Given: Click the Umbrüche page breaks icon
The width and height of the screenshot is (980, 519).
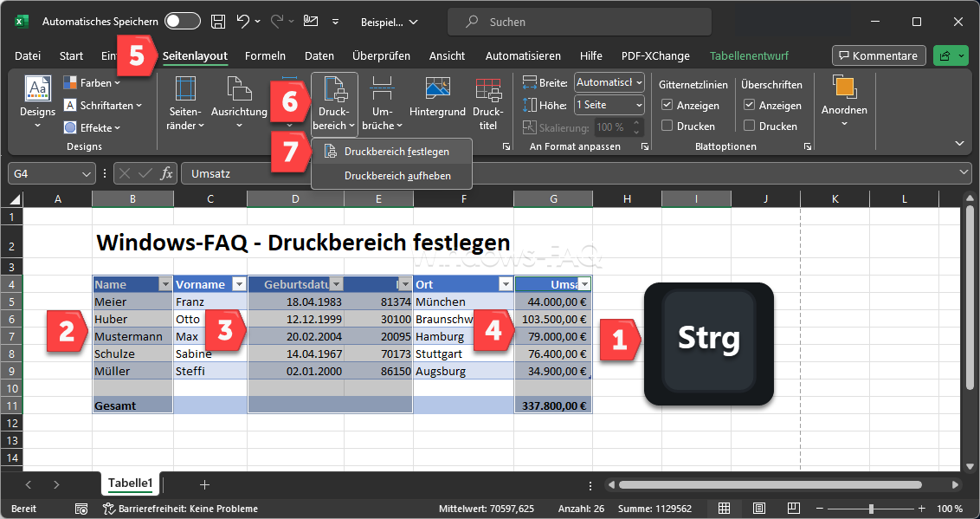Looking at the screenshot, I should 382,89.
